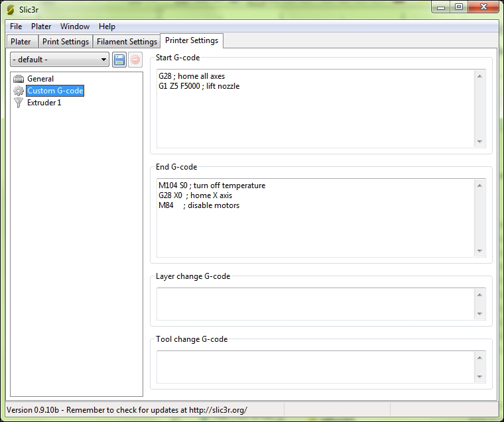This screenshot has height=422, width=504.
Task: Click End G-code scrollbar up arrow
Action: tap(479, 185)
